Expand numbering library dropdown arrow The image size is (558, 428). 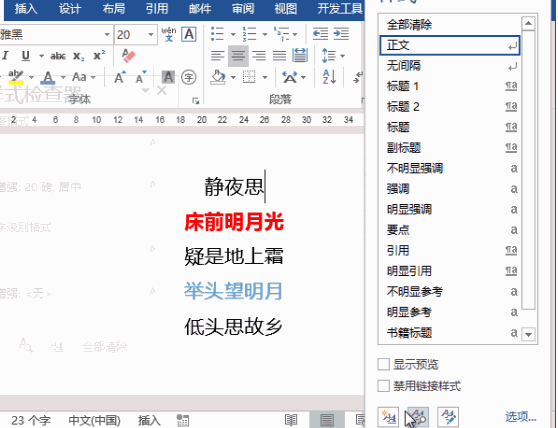pos(265,35)
